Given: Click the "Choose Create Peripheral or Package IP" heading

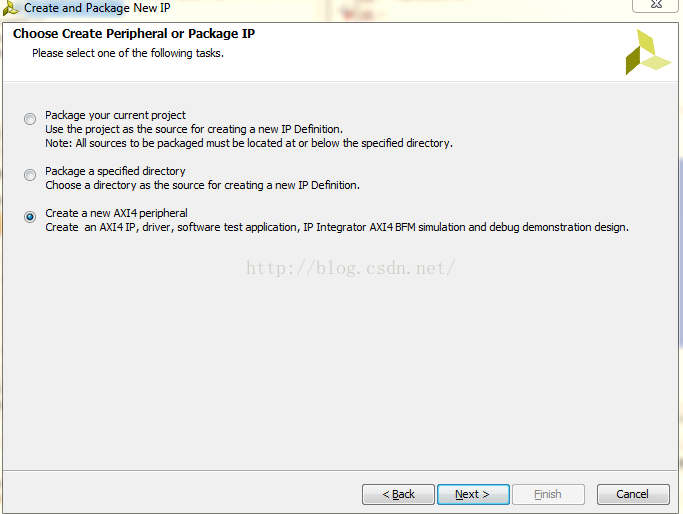Looking at the screenshot, I should [x=134, y=34].
